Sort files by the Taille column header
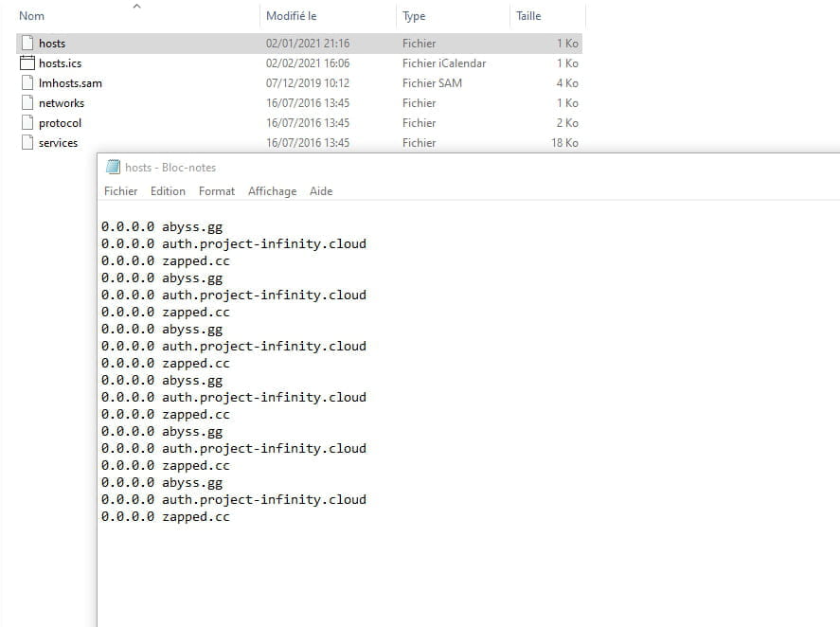840x627 pixels. pyautogui.click(x=528, y=16)
